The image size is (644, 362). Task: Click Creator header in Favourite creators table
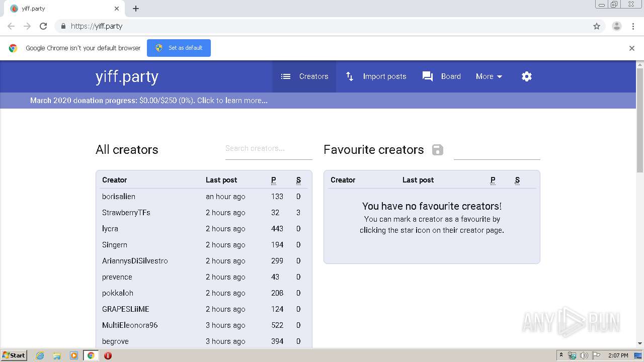pos(343,180)
